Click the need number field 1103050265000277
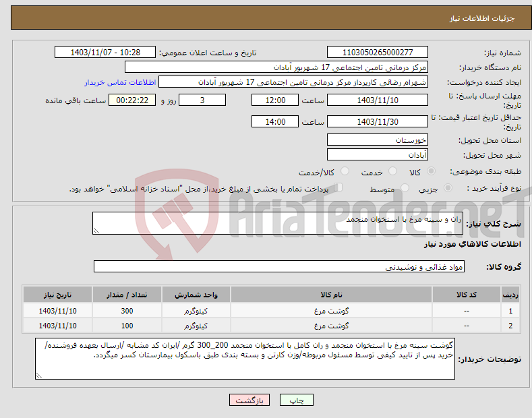532x418 pixels. [378, 53]
